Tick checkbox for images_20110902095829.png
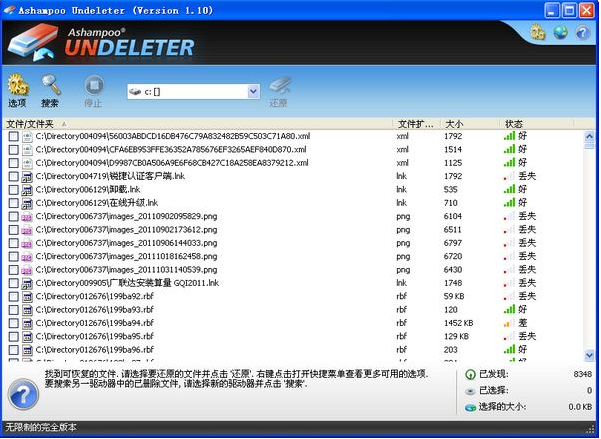 [13, 216]
